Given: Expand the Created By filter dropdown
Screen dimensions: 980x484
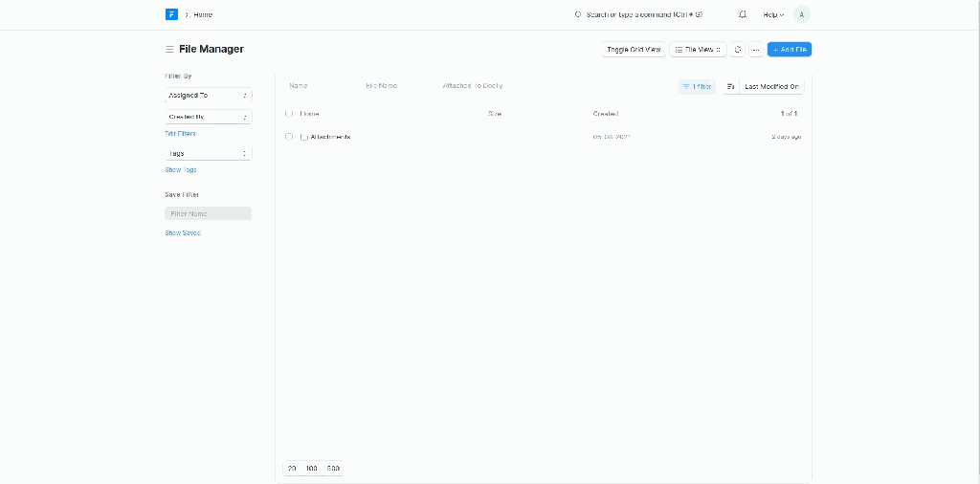Looking at the screenshot, I should coord(208,117).
